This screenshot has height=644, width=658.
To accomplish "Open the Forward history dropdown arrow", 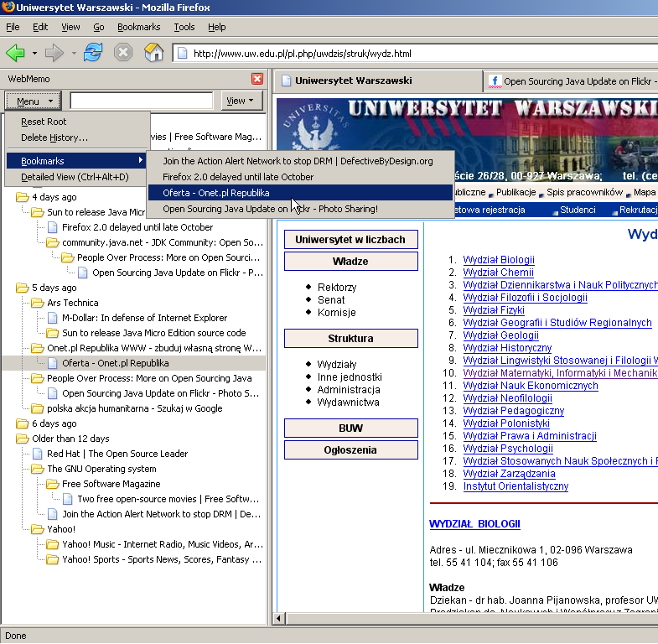I will [74, 54].
